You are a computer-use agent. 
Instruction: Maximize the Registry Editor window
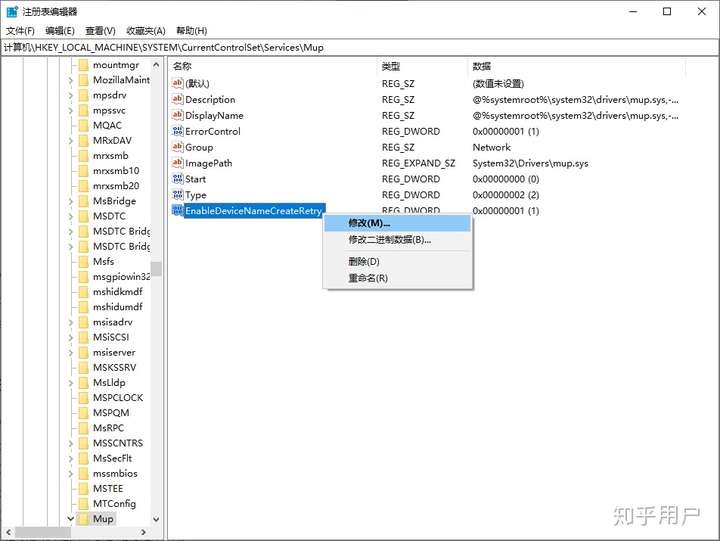point(667,11)
